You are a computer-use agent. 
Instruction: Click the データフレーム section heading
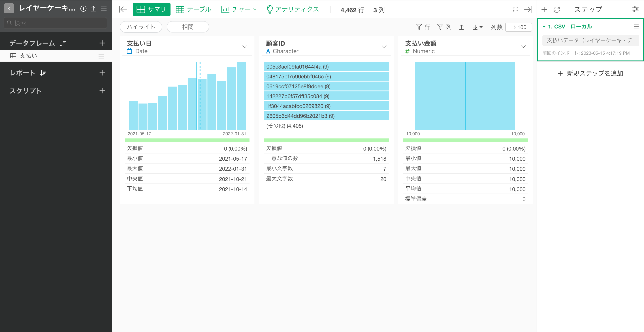(x=32, y=43)
